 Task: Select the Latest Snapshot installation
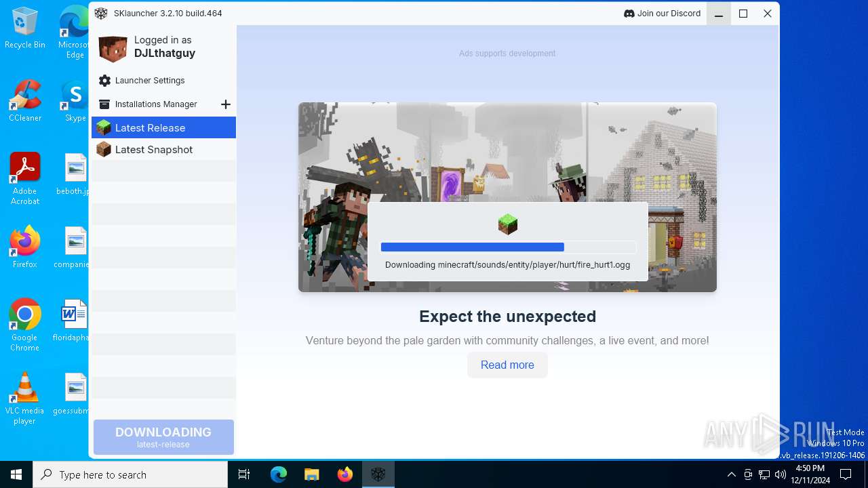pos(164,149)
